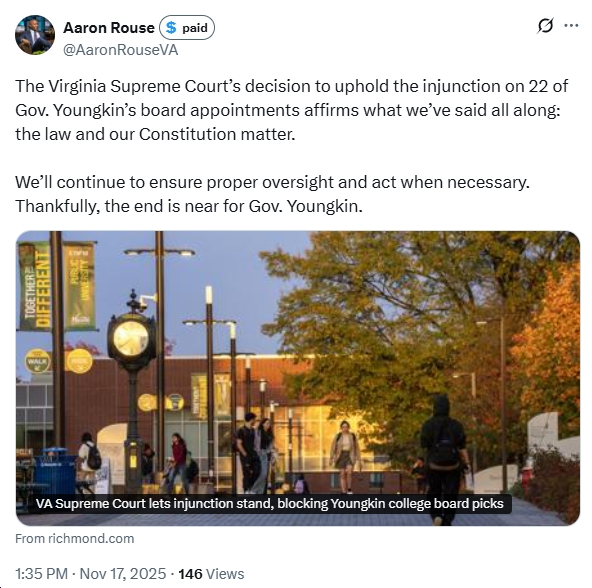Click the dollar sign in paid badge
Screen dimensions: 592x588
coord(171,28)
